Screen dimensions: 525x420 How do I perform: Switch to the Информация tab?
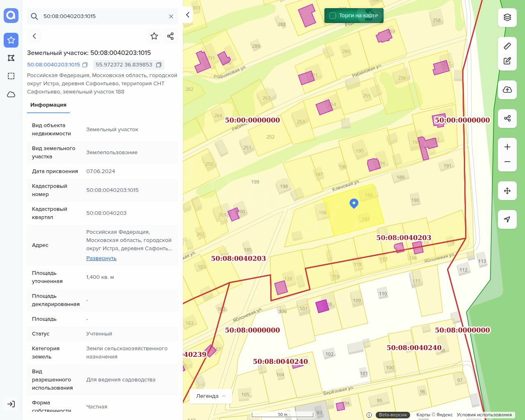[x=48, y=105]
